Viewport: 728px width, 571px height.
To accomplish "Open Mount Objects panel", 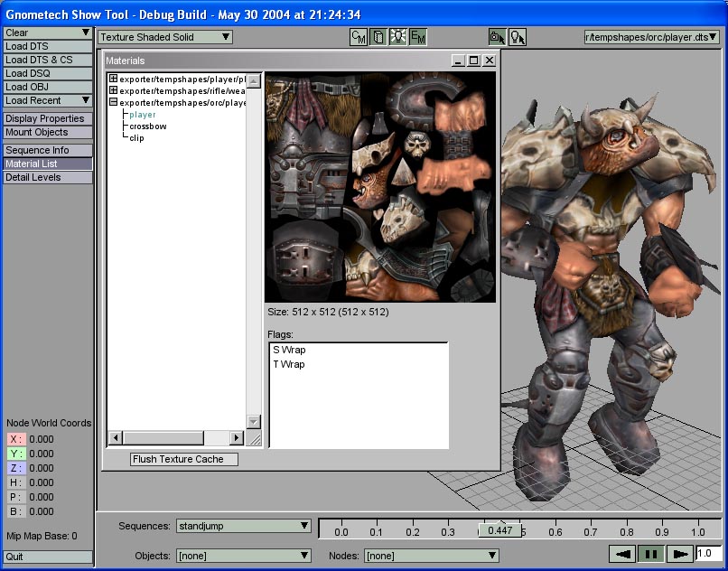I will 48,132.
